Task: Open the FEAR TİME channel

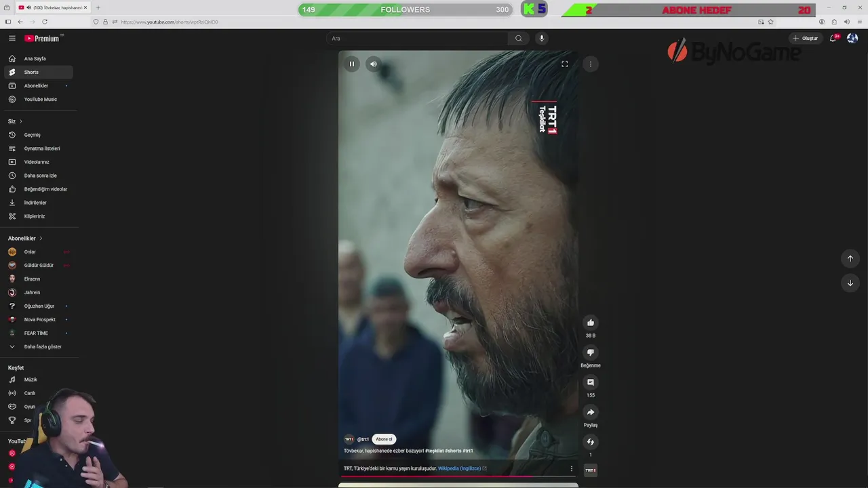Action: coord(39,333)
